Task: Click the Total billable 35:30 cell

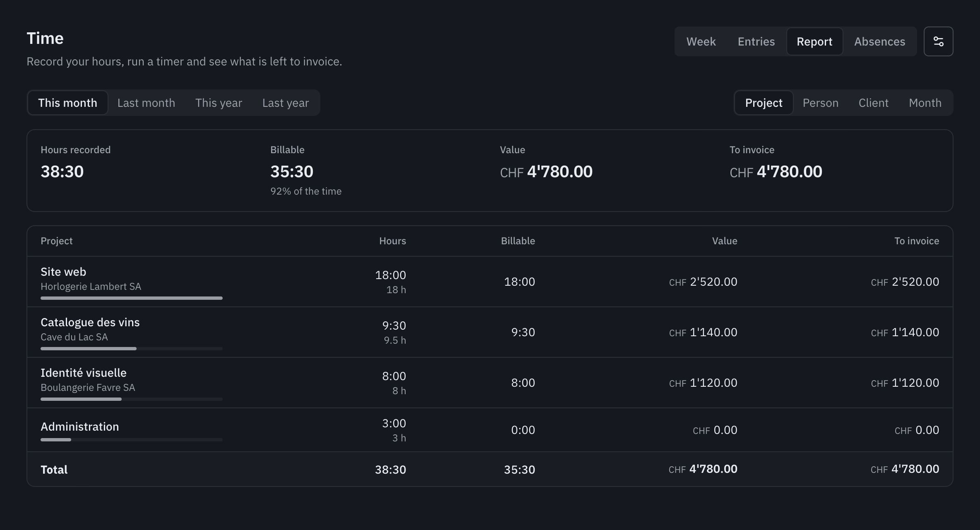Action: [x=519, y=470]
